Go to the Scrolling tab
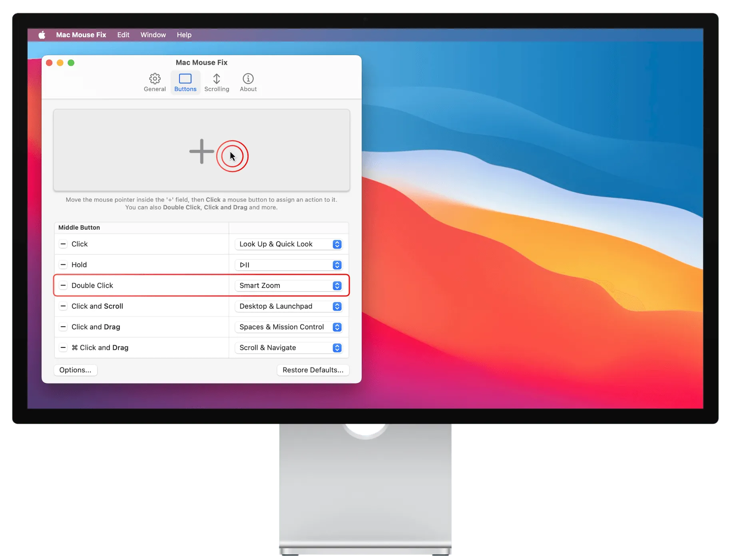 click(217, 83)
